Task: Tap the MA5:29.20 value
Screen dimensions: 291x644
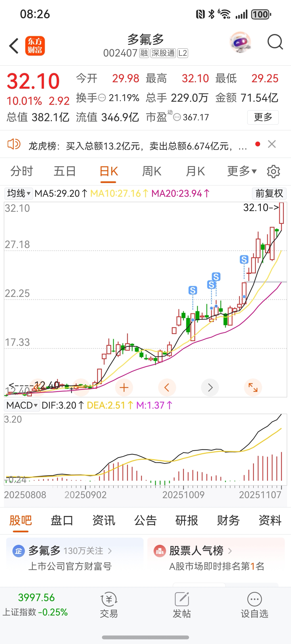Action: pyautogui.click(x=61, y=194)
